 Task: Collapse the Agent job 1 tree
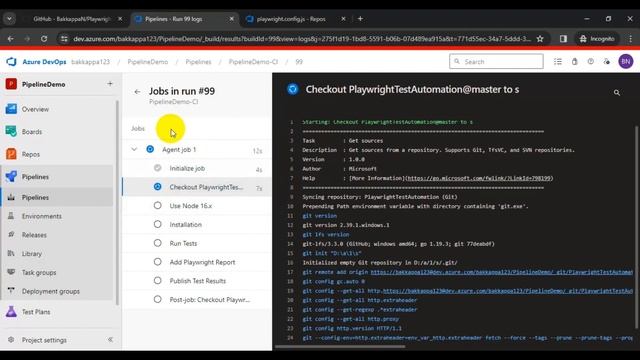[x=134, y=149]
